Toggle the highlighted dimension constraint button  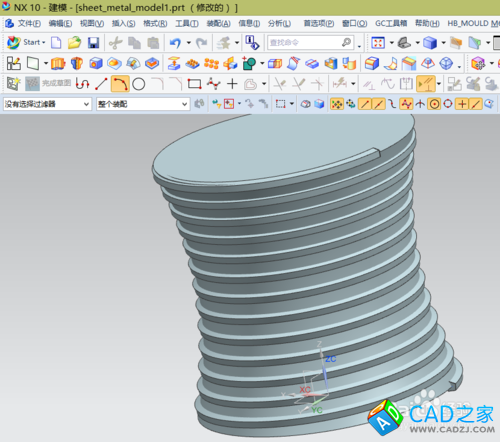(x=426, y=84)
